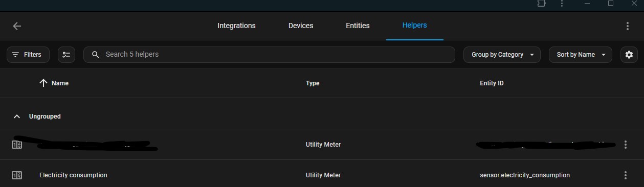Viewport: 644px width, 187px height.
Task: Click browser extensions puzzle icon in title bar
Action: (541, 4)
